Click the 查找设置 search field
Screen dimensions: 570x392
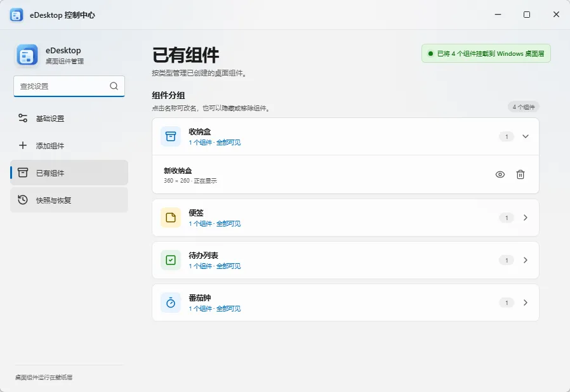pyautogui.click(x=69, y=86)
